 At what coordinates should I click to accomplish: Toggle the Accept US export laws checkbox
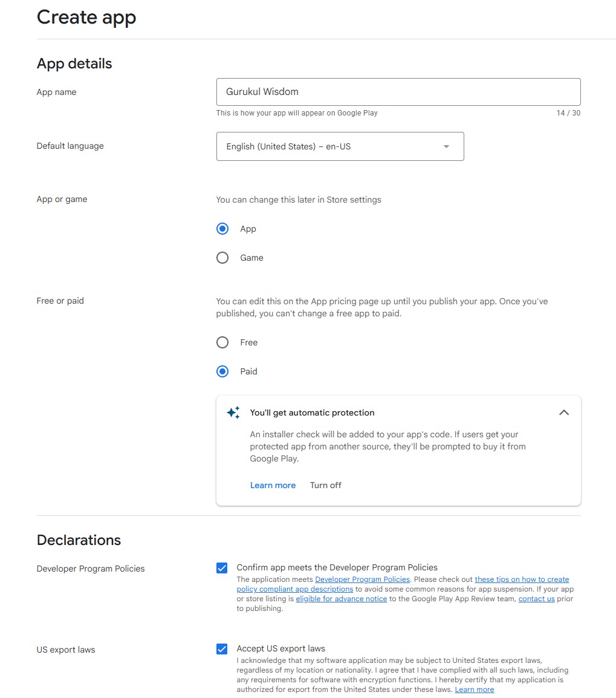(222, 649)
